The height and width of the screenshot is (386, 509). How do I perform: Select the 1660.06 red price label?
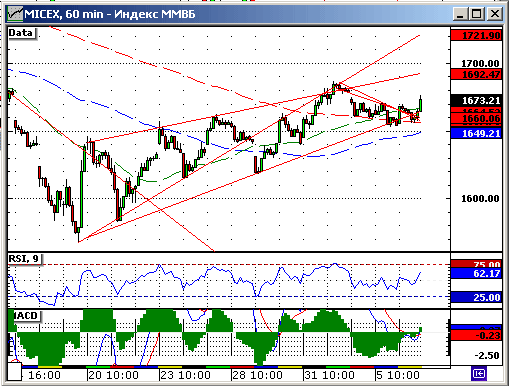[x=476, y=118]
